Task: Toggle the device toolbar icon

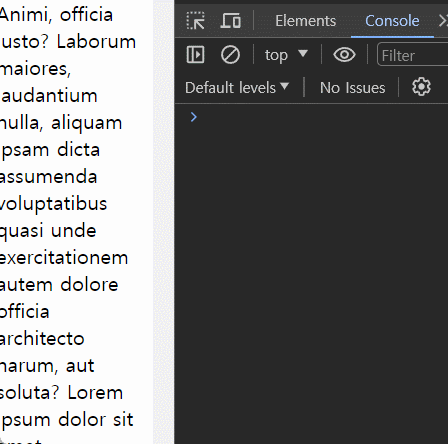Action: click(231, 21)
